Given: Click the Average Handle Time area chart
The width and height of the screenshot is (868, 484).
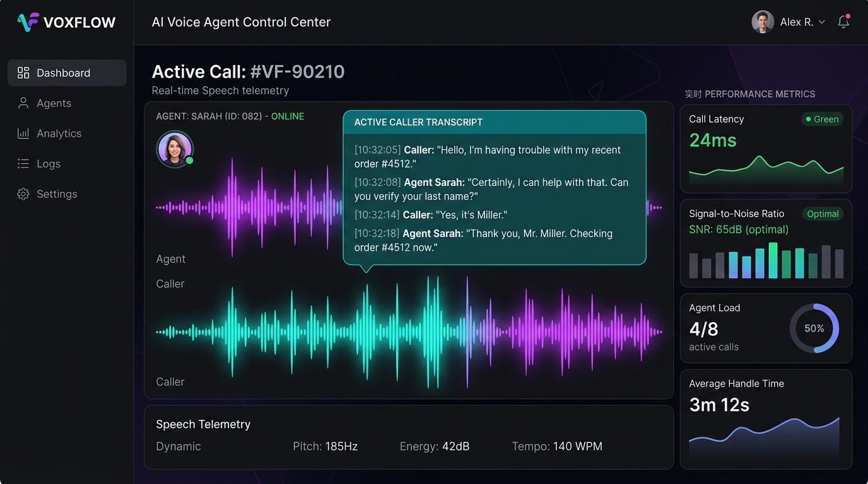Looking at the screenshot, I should 765,438.
